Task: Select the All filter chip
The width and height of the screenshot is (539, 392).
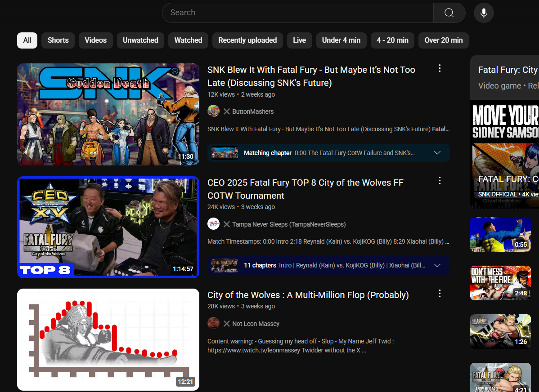Action: [x=27, y=40]
